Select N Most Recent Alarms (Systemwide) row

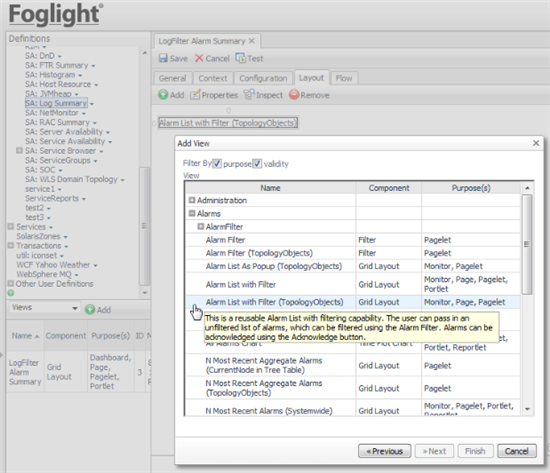click(353, 408)
